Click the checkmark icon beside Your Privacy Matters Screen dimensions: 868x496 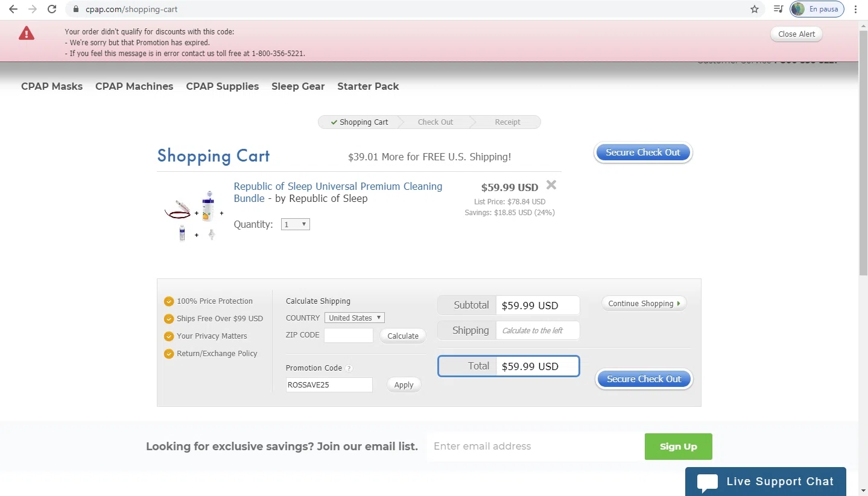pos(169,336)
